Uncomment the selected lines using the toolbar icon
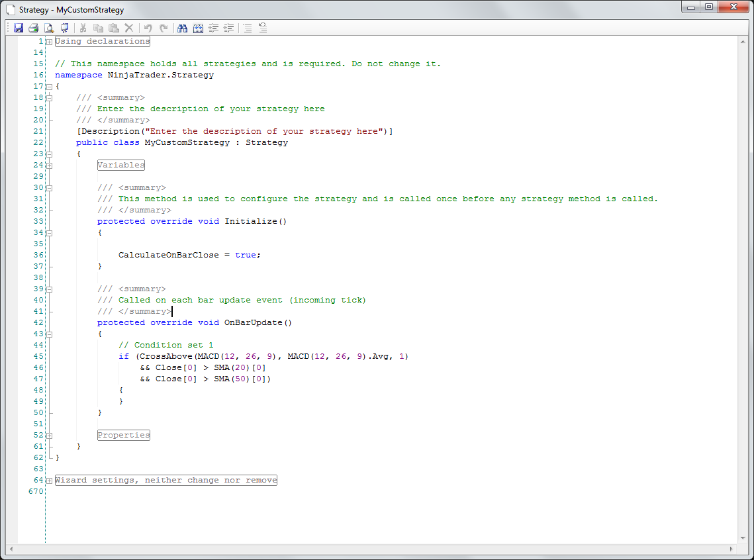Image resolution: width=754 pixels, height=560 pixels. pos(263,28)
